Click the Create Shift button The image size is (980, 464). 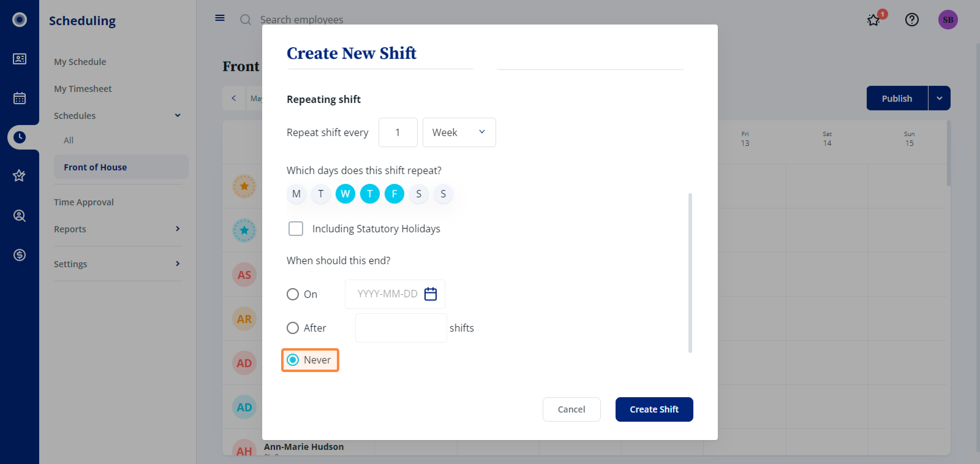click(x=654, y=409)
